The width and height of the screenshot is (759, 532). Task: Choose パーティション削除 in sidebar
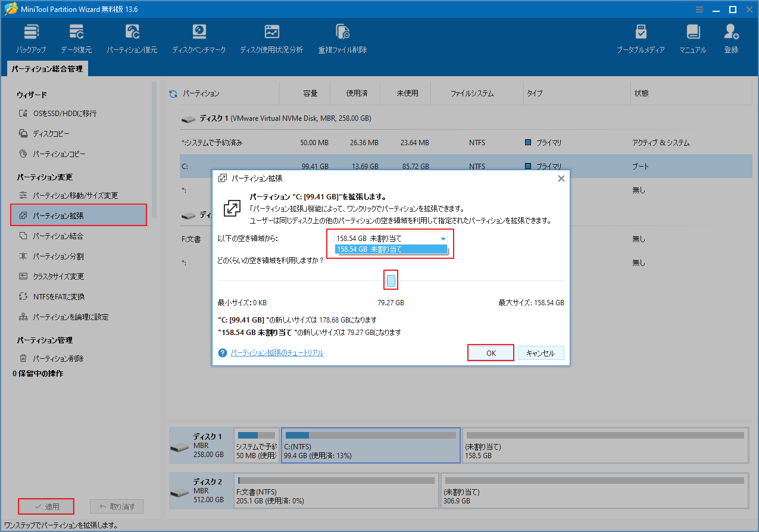point(51,358)
